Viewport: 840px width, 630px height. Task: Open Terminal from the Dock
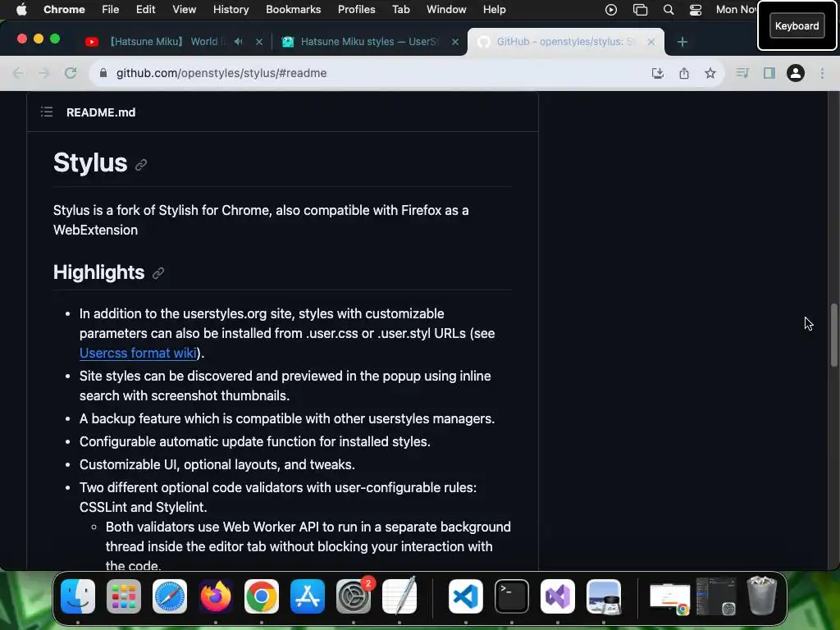512,596
